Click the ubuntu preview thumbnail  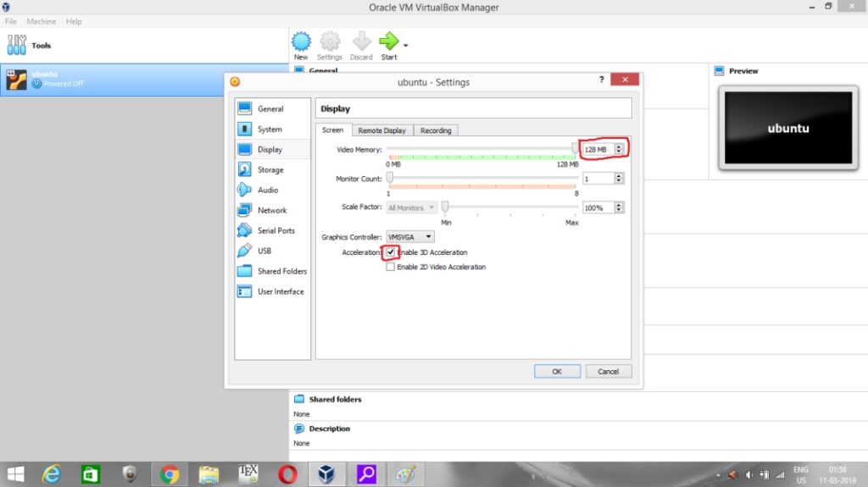click(788, 128)
